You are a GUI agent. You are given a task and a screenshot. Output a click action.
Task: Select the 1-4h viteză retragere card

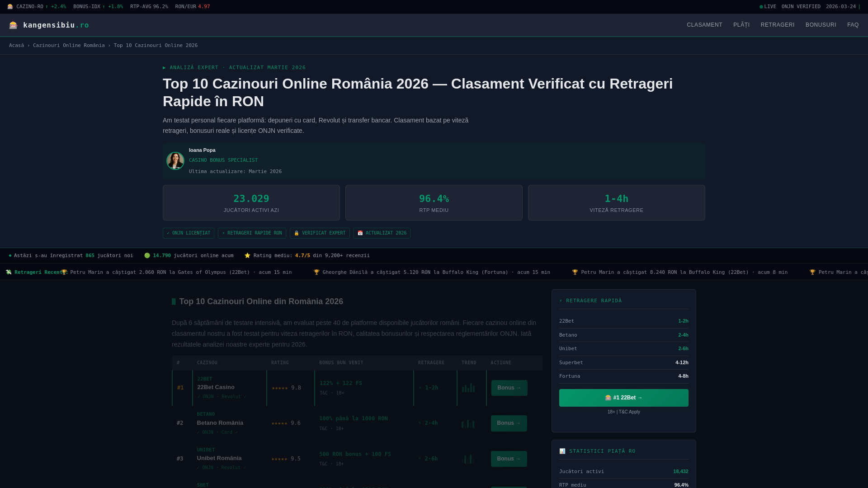click(x=617, y=202)
